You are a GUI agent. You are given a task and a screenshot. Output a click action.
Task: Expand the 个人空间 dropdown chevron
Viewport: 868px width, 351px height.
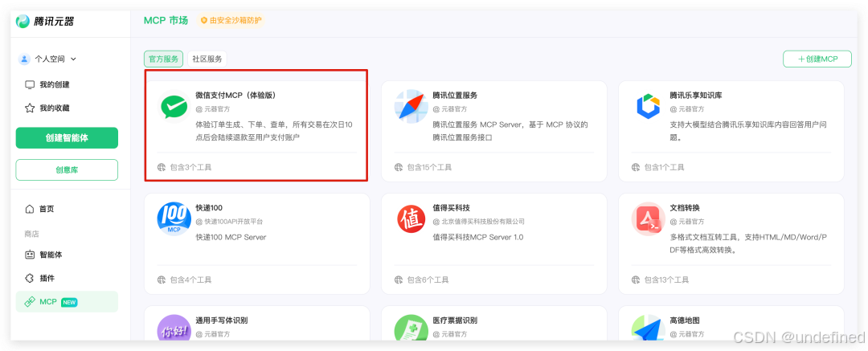pyautogui.click(x=74, y=59)
